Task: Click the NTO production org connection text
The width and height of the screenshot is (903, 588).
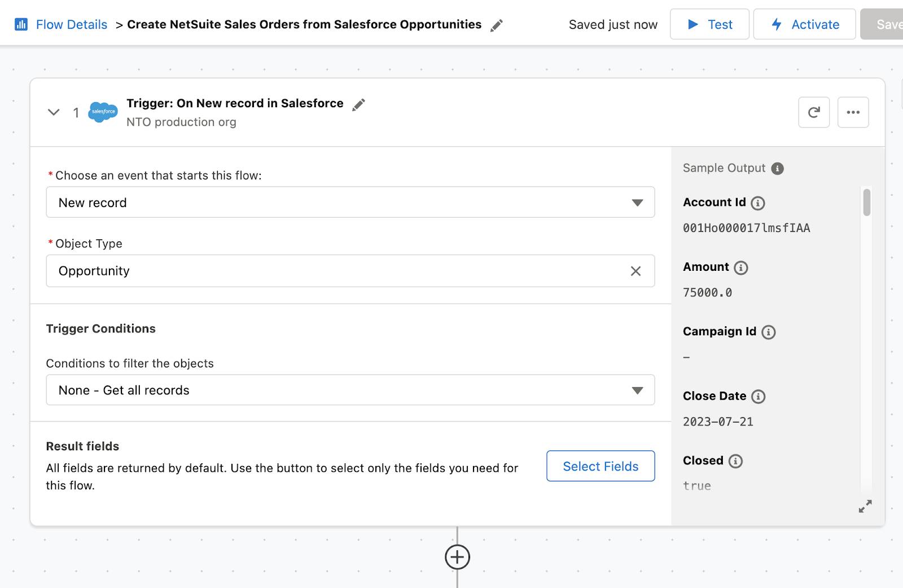Action: tap(181, 122)
